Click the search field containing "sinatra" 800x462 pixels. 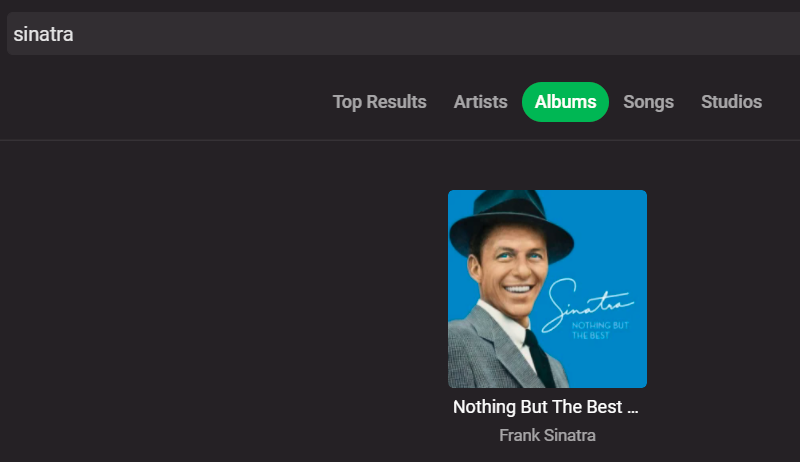(x=400, y=34)
